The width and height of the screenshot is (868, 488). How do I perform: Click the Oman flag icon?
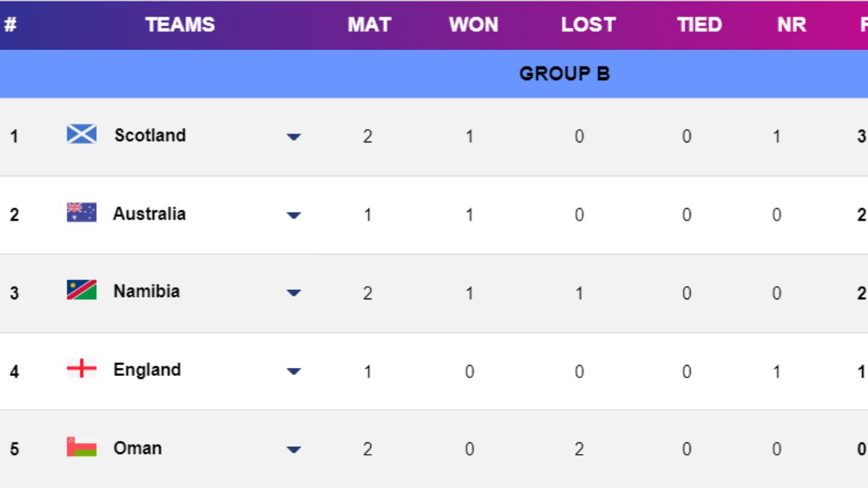pos(82,448)
